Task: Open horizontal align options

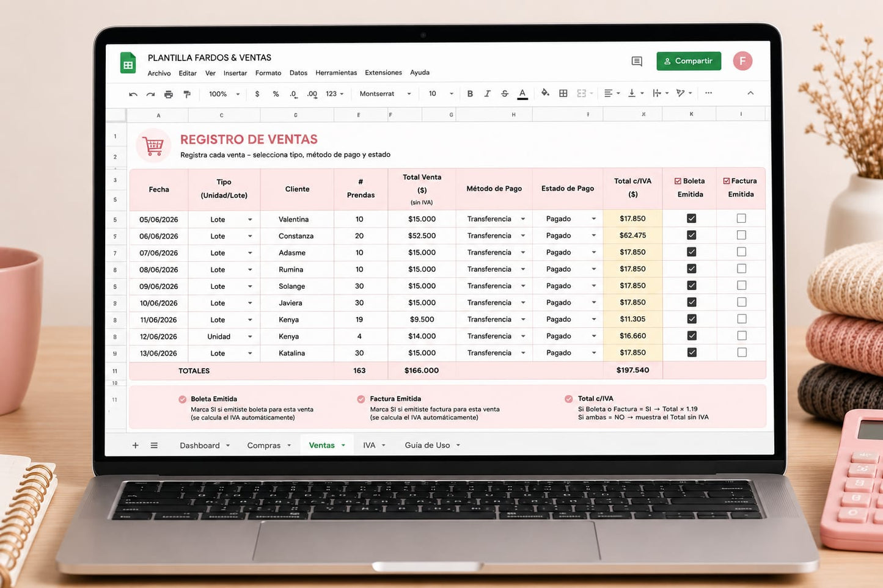Action: pos(612,93)
